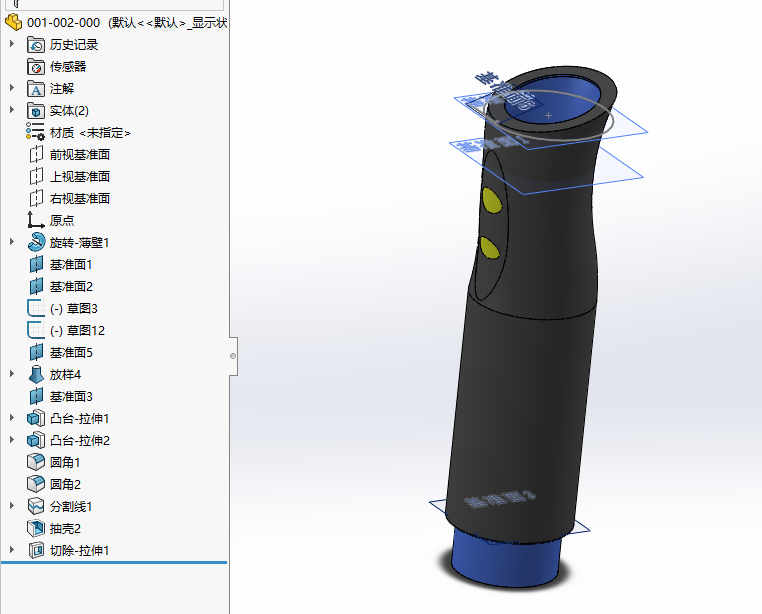The image size is (762, 614).
Task: Expand the 切除-拉伸1 feature
Action: tap(12, 549)
